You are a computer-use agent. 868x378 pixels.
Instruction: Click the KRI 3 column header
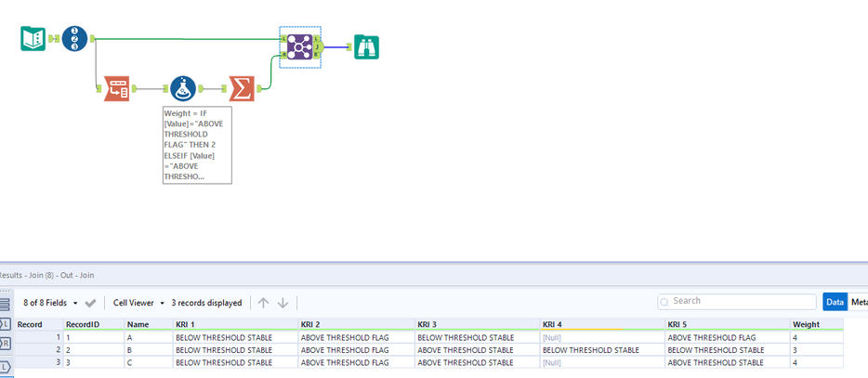[477, 324]
